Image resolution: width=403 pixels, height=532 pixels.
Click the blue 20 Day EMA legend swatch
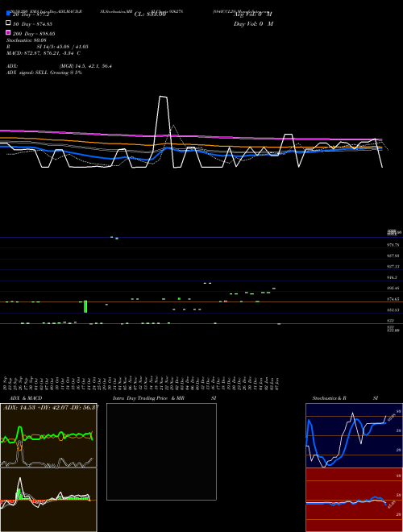(8, 14)
